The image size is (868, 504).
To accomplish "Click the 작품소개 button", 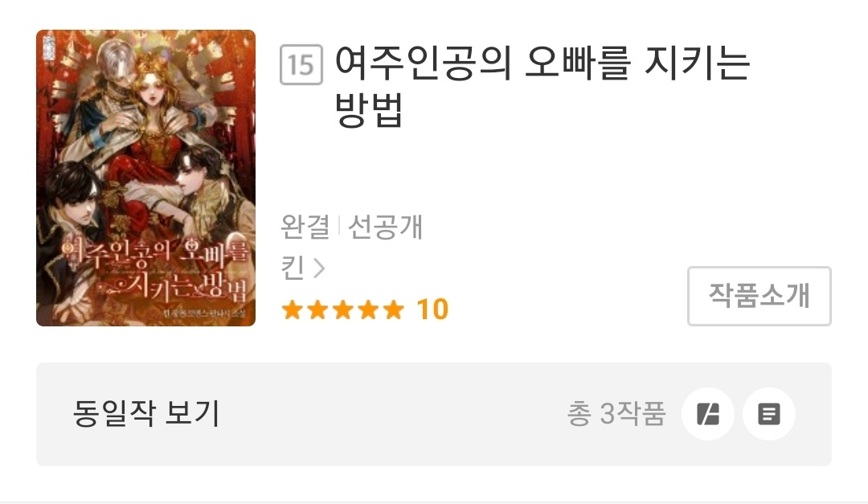I will (759, 296).
